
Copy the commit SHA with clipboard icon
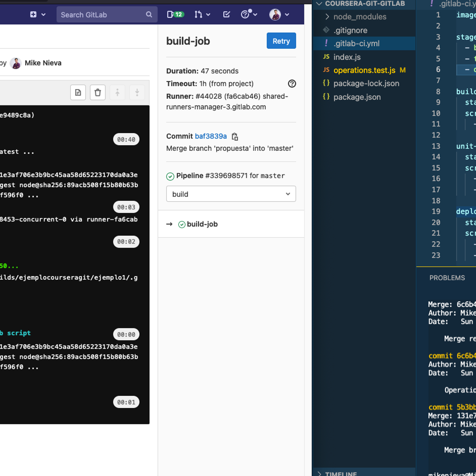pyautogui.click(x=235, y=136)
